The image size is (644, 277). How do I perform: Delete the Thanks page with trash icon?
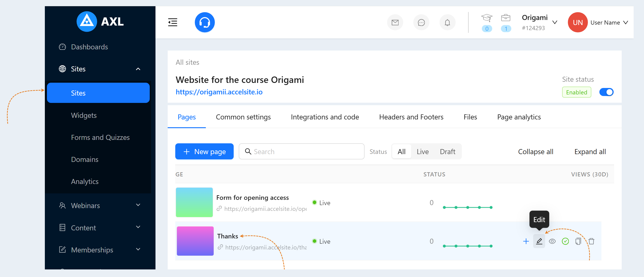click(x=591, y=241)
